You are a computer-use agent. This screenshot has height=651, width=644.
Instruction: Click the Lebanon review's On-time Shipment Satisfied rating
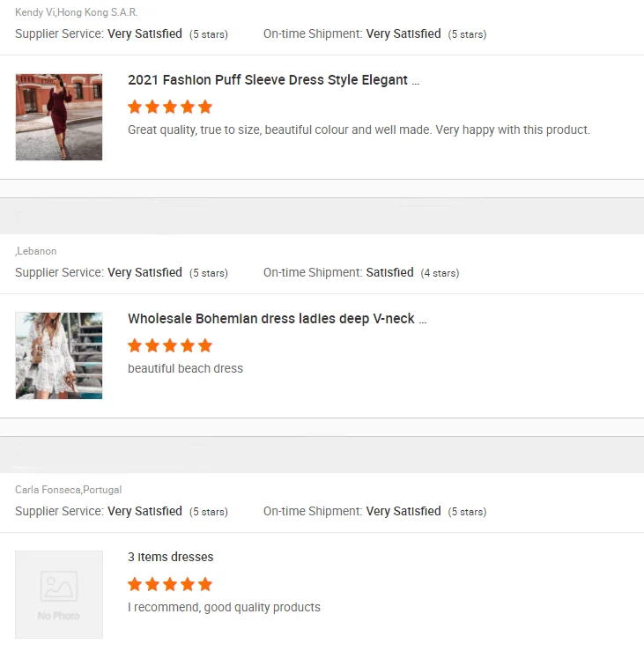[x=389, y=273]
